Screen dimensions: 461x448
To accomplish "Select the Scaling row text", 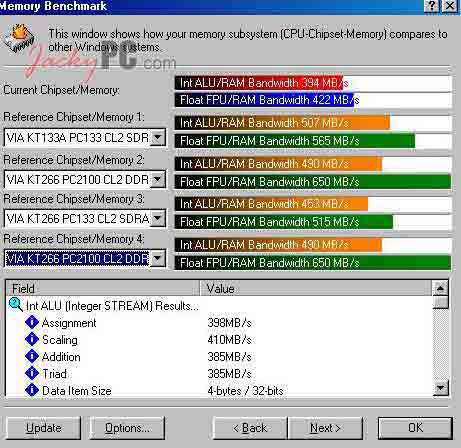I will [x=60, y=340].
